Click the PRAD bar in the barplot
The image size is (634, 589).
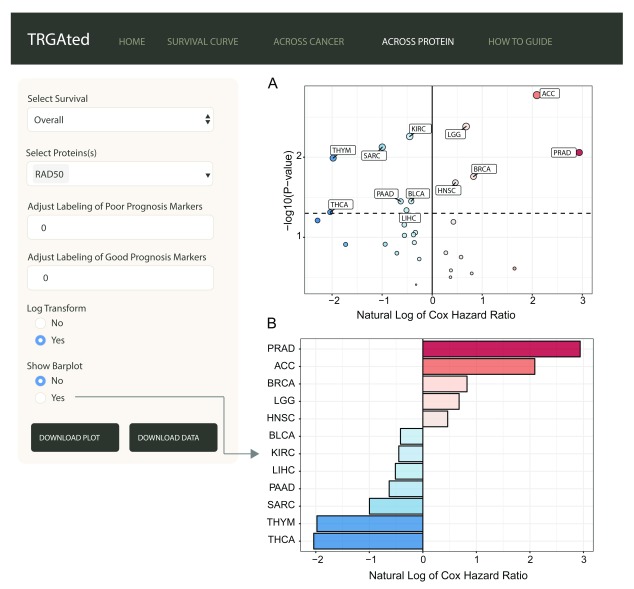501,349
